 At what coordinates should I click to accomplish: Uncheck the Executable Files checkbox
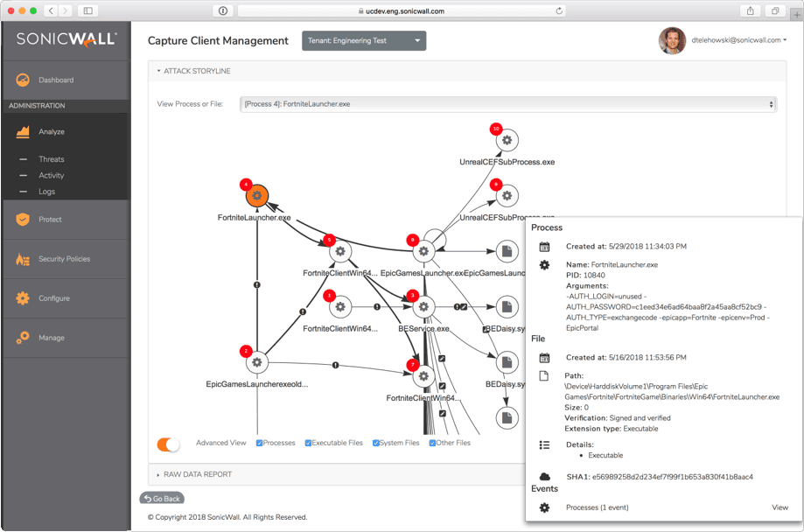coord(308,444)
